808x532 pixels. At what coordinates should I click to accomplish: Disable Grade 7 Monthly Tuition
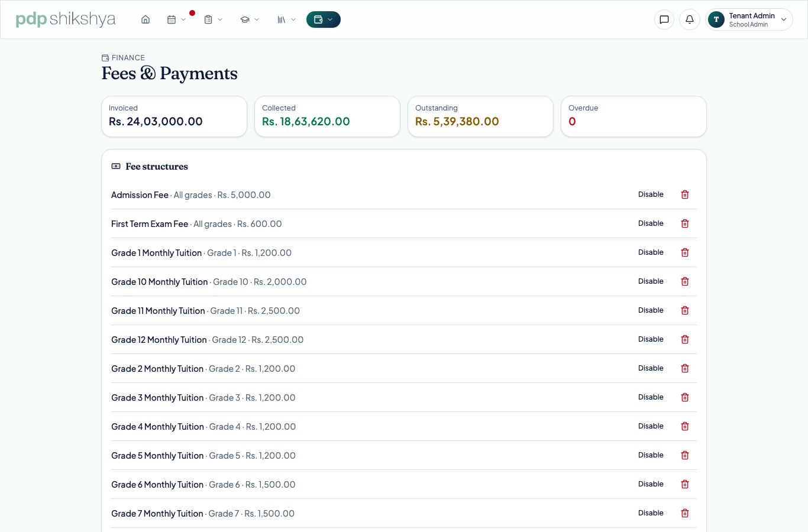point(651,513)
